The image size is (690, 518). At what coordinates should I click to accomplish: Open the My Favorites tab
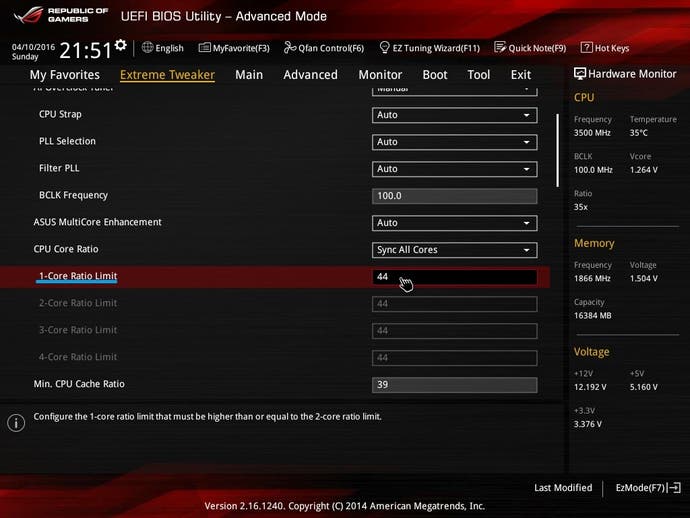(65, 75)
